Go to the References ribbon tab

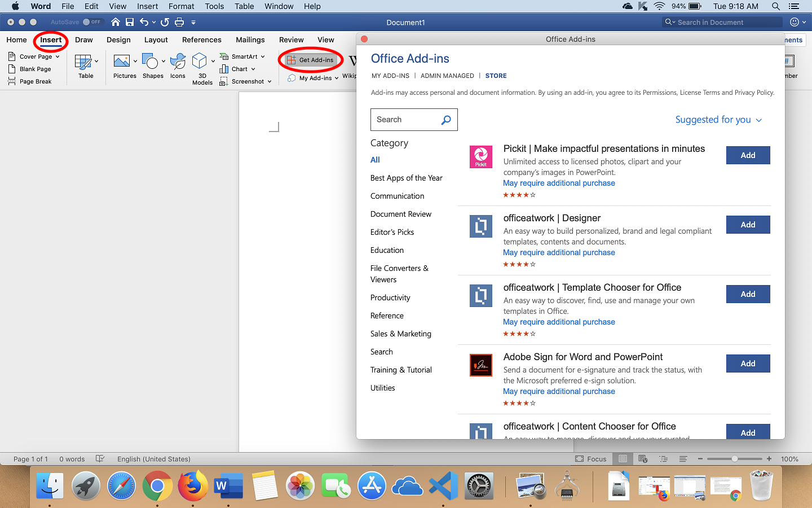pos(202,40)
